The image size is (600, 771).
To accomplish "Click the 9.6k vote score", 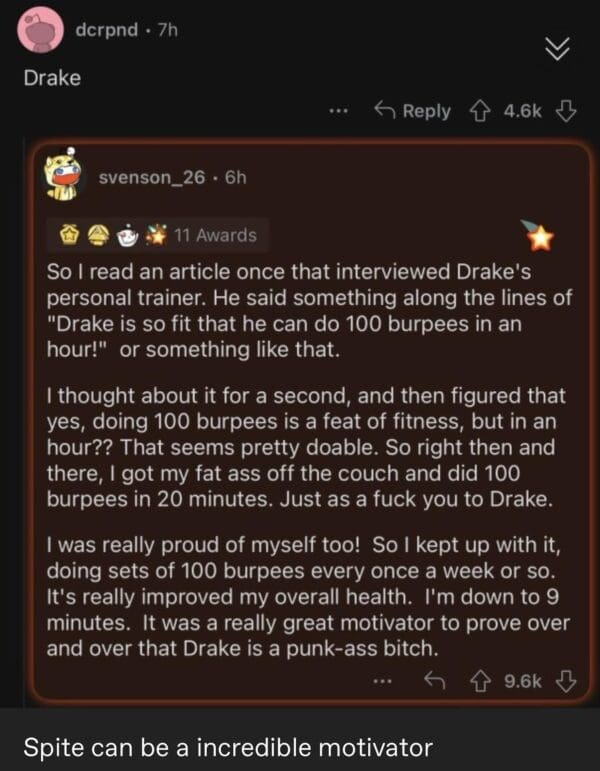I will 525,681.
